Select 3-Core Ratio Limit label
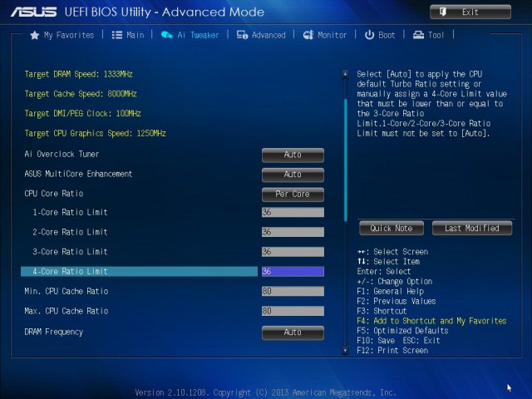532x399 pixels. tap(70, 252)
